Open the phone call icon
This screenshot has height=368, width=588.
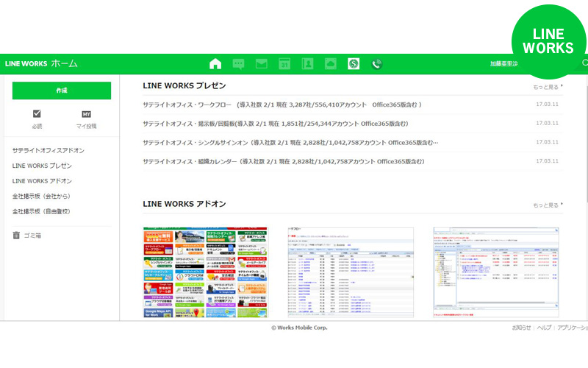click(377, 64)
